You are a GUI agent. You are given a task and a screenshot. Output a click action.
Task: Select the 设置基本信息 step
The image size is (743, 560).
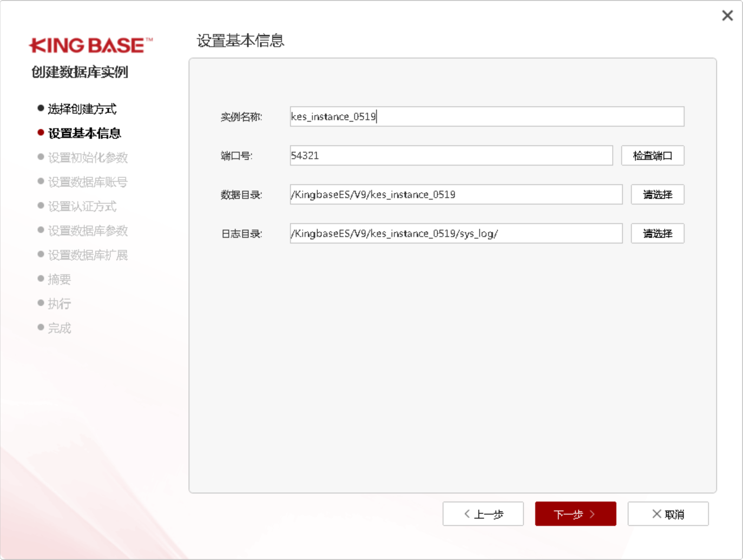point(79,133)
